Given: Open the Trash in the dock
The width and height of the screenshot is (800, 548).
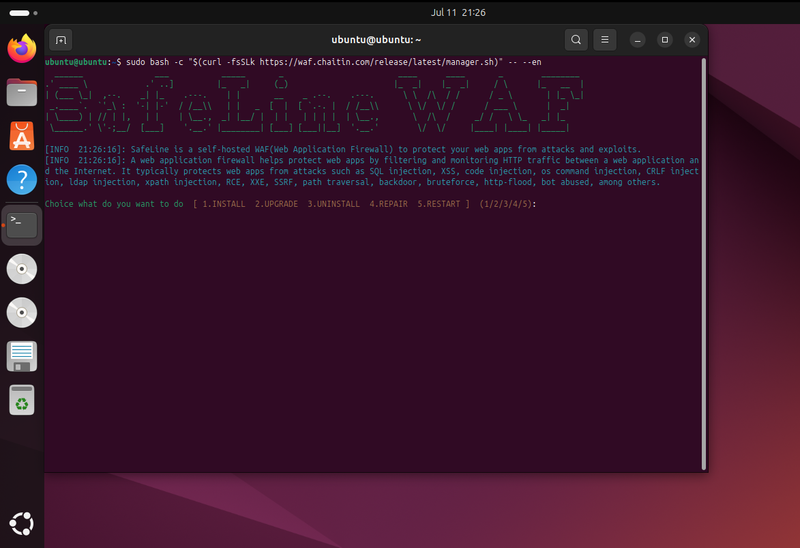Looking at the screenshot, I should point(22,400).
